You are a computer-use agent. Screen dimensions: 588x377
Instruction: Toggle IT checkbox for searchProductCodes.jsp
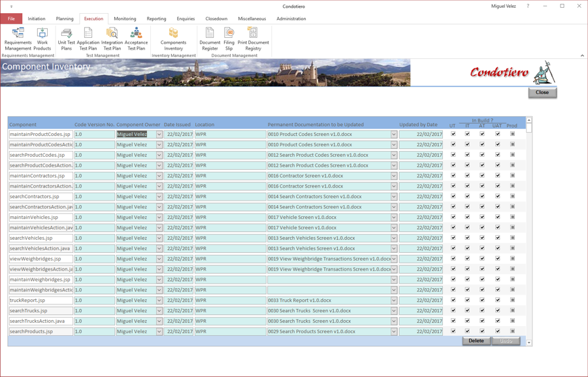pos(467,155)
